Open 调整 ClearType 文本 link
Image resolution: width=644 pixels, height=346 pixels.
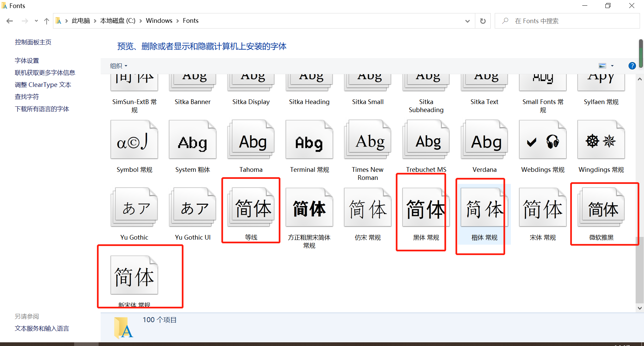coord(43,85)
